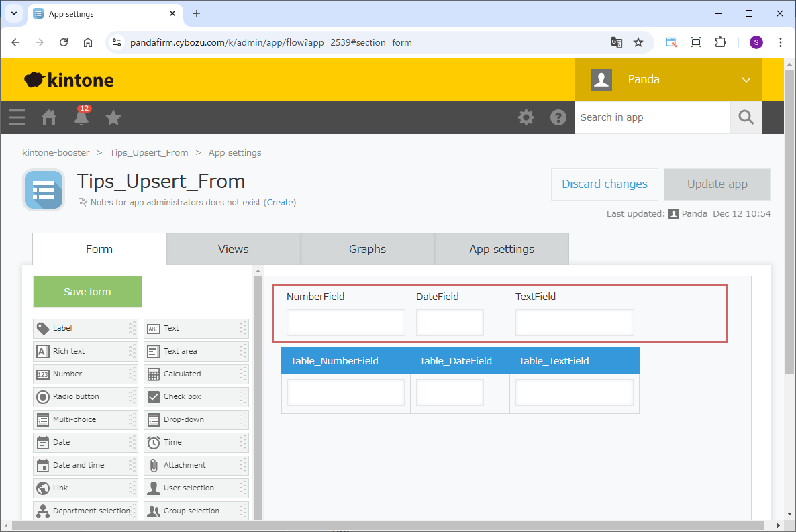Open the Chrome tab search chevron
The height and width of the screenshot is (532, 796).
click(13, 13)
